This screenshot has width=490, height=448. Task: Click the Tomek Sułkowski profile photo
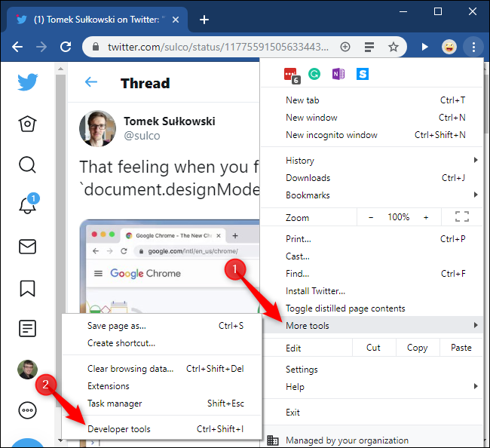97,128
